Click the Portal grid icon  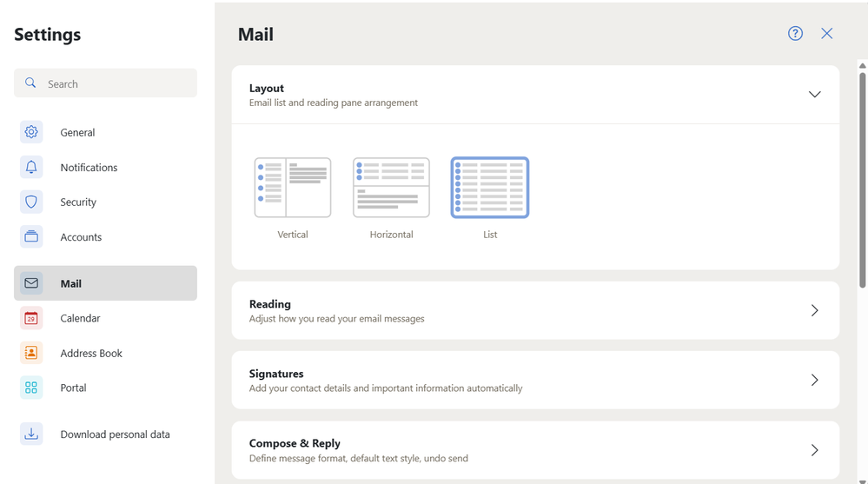tap(31, 388)
